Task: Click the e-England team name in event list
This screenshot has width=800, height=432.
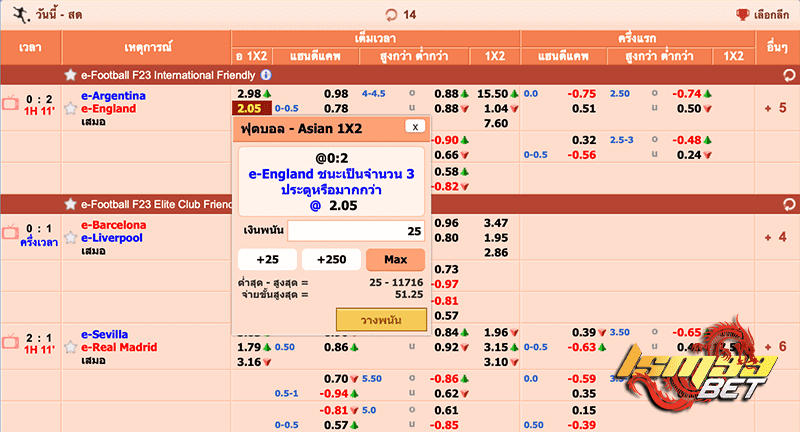Action: tap(109, 109)
